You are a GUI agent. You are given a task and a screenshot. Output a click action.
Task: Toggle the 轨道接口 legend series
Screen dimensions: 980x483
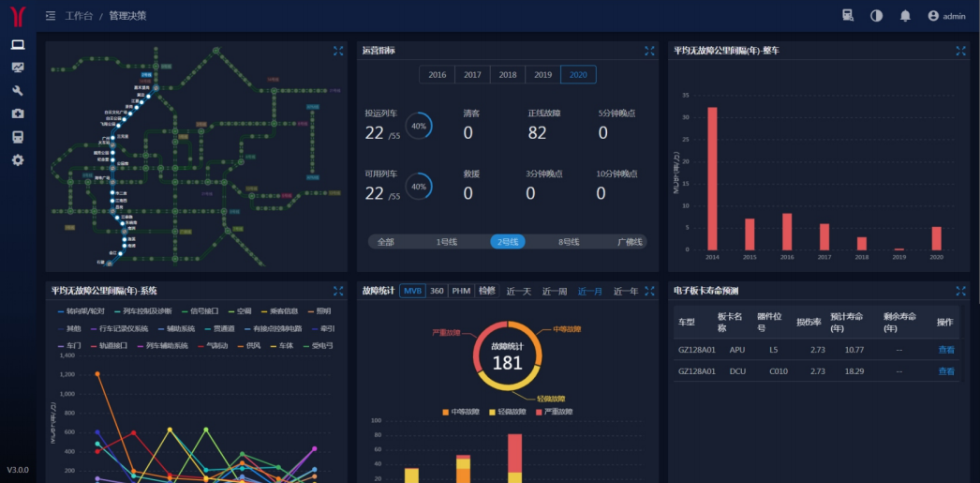[x=110, y=345]
